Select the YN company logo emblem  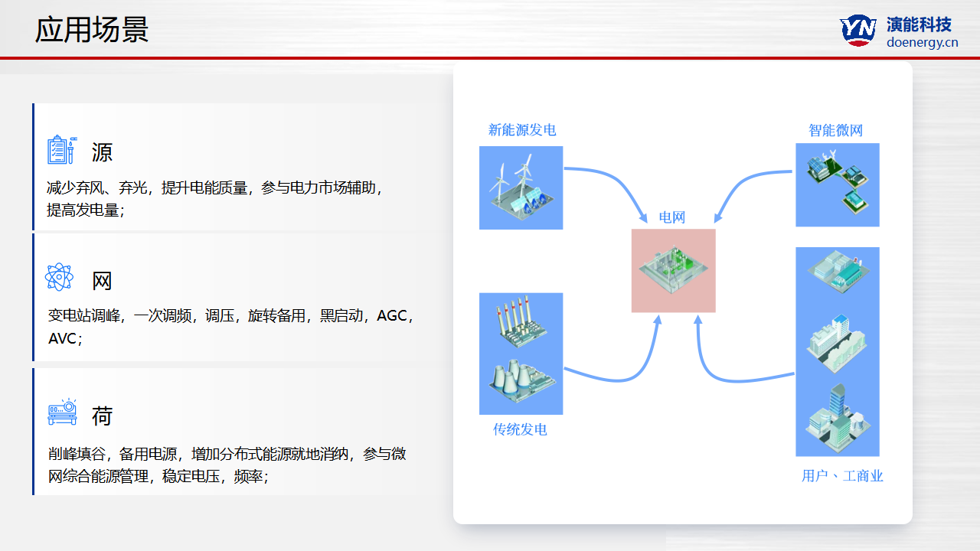(858, 31)
